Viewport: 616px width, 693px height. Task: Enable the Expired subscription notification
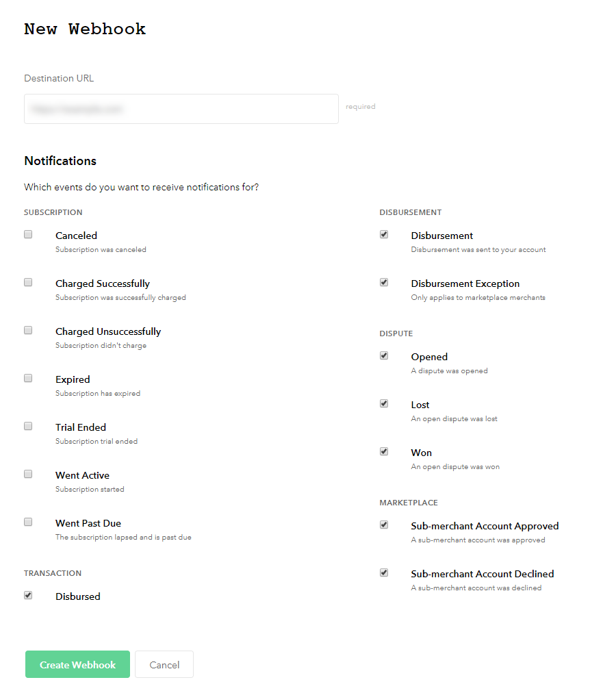click(28, 378)
